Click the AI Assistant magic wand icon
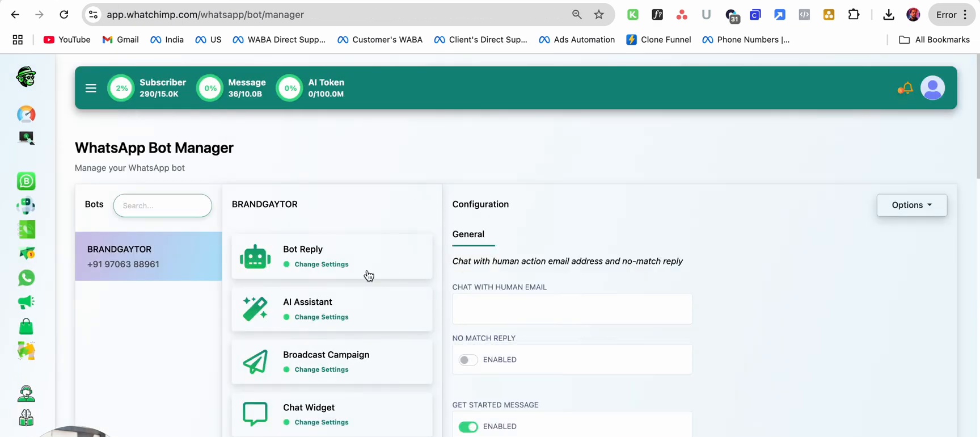The height and width of the screenshot is (437, 980). 255,309
